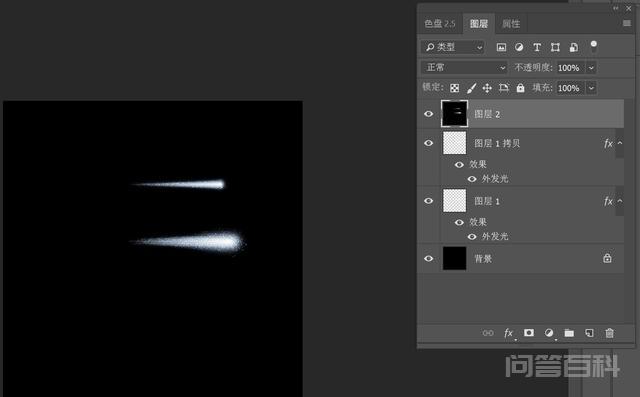Hide 图层 1 拷贝 layer visibility
This screenshot has height=397, width=640.
click(x=429, y=143)
